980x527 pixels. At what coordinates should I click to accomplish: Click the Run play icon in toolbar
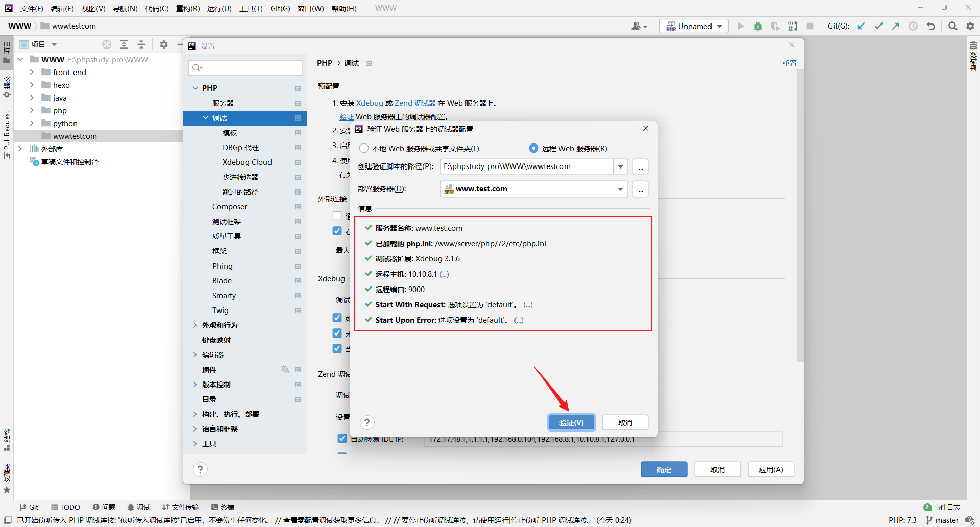(x=741, y=26)
